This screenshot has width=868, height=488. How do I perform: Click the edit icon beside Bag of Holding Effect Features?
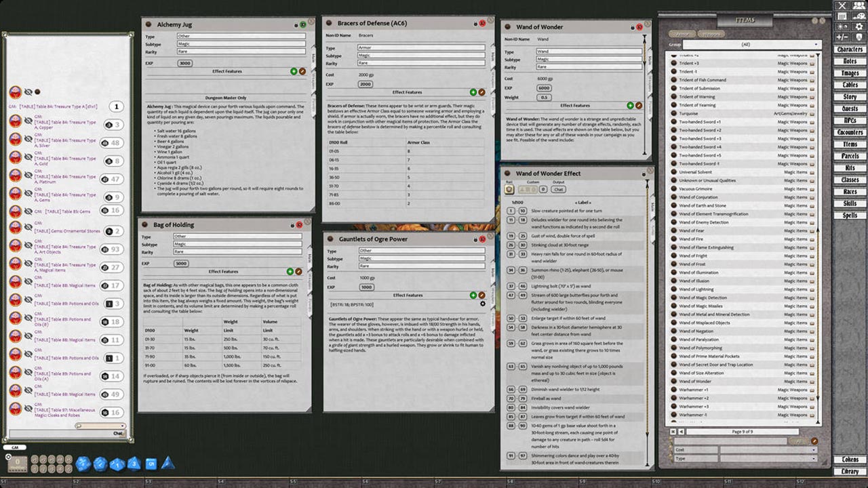[298, 271]
